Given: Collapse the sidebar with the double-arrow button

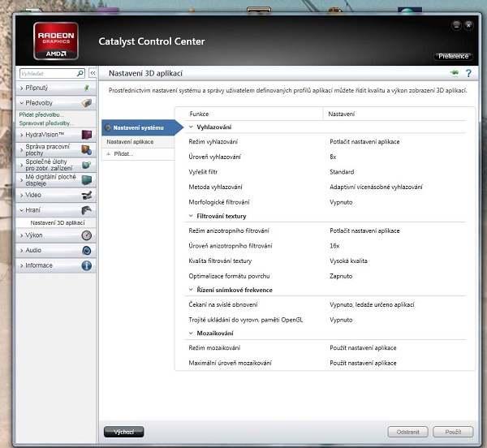Looking at the screenshot, I should click(93, 73).
